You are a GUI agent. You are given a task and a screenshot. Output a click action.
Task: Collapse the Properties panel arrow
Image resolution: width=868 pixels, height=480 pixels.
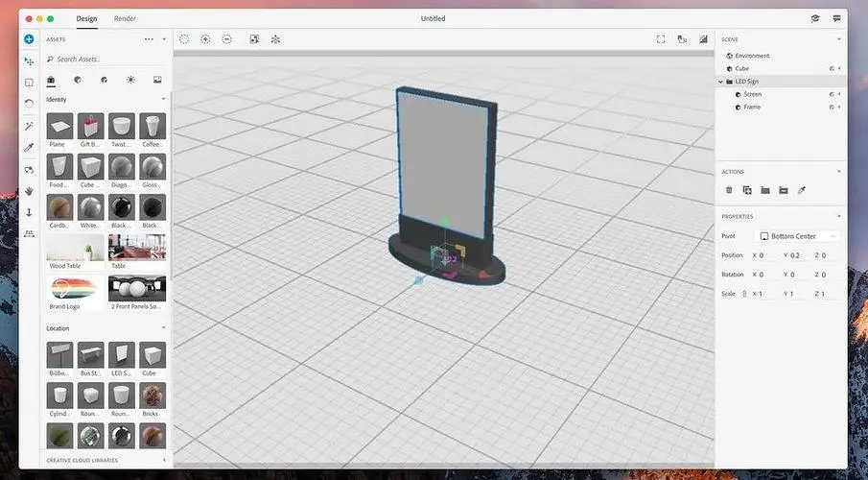pos(839,216)
